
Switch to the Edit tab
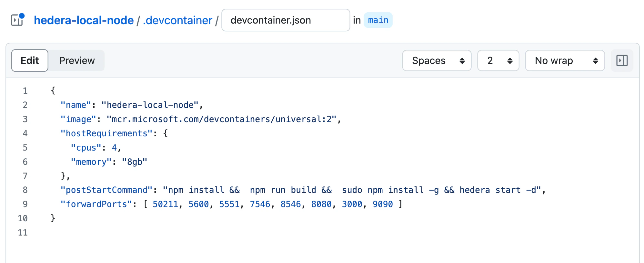[x=30, y=60]
